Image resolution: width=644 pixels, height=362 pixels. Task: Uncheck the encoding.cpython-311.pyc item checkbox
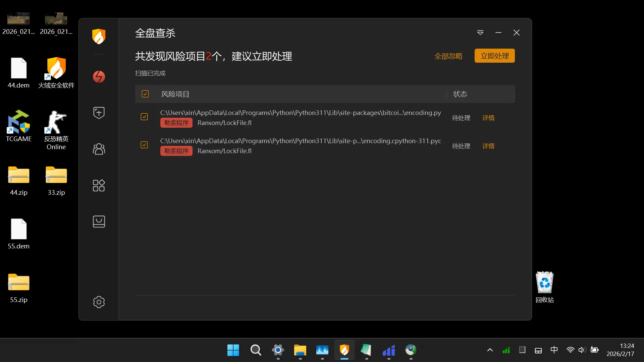point(144,145)
